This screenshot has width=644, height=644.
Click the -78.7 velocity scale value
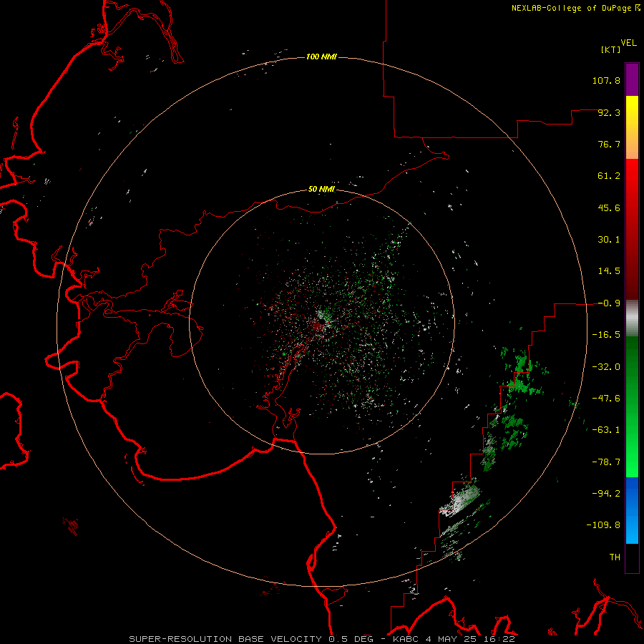click(x=606, y=462)
